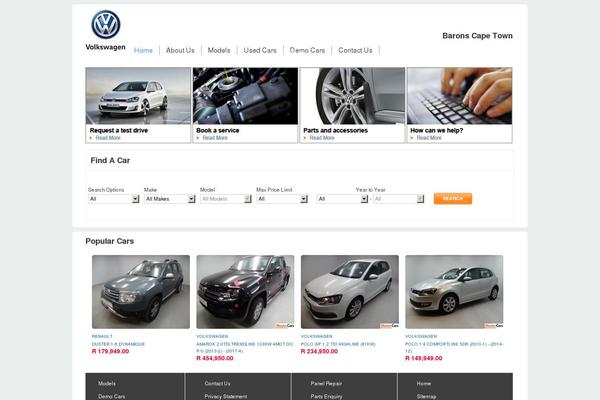Click the orange Search button
This screenshot has height=400, width=600.
453,199
